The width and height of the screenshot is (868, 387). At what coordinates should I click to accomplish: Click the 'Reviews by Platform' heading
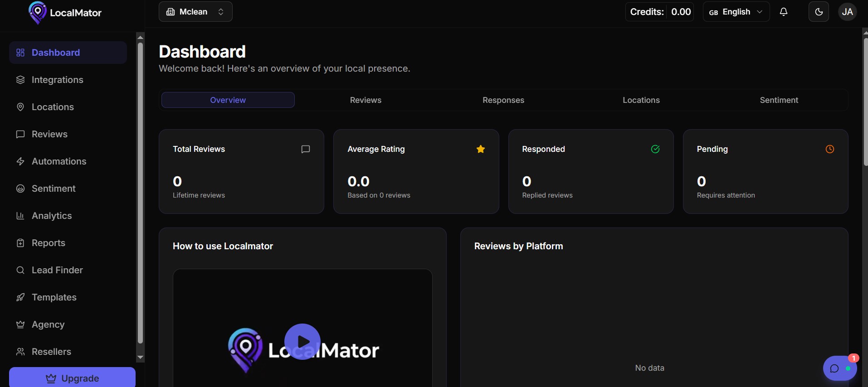tap(518, 246)
